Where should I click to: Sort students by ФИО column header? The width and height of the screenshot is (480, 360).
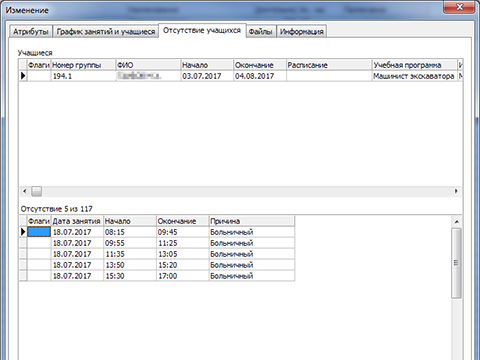tap(148, 65)
